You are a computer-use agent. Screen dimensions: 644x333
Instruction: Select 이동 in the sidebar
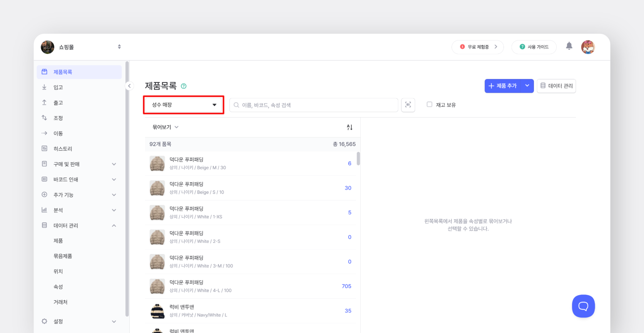point(79,133)
